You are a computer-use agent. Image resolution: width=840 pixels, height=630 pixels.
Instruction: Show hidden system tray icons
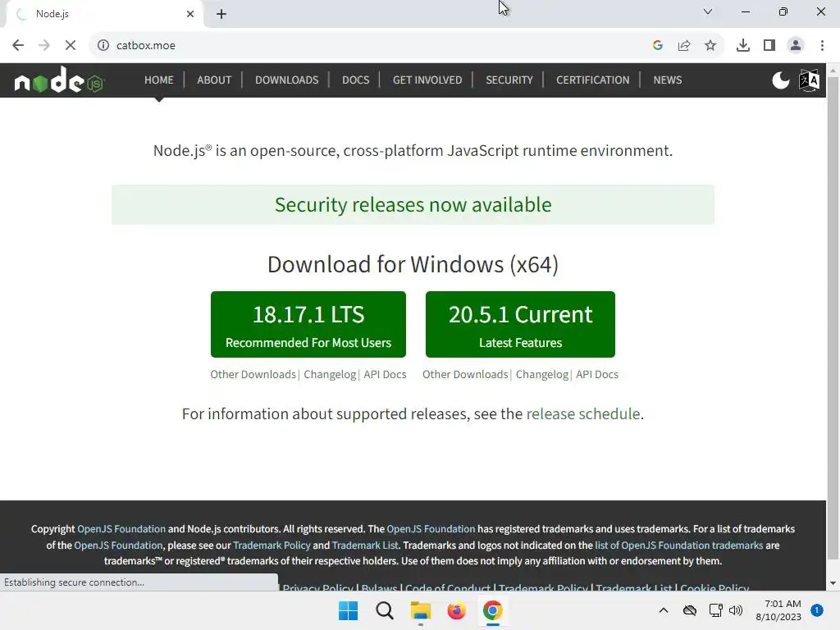click(663, 610)
